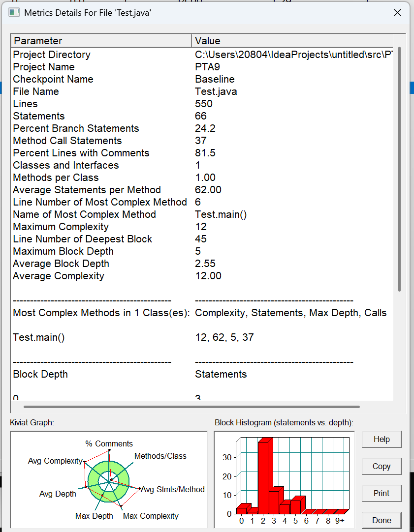Viewport: 414px width, 532px height.
Task: Select the Line Number of Deepest Block row
Action: [x=202, y=239]
